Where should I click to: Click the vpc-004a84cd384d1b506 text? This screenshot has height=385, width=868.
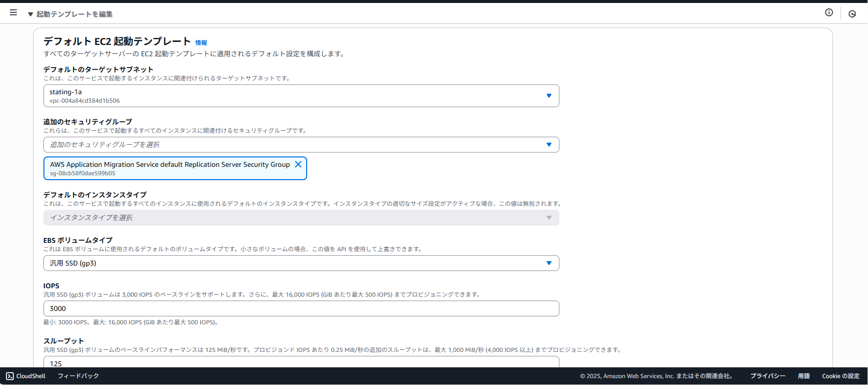tap(84, 101)
